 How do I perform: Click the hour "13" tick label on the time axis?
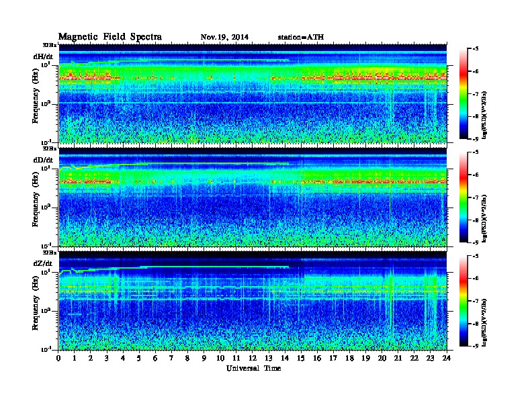pos(269,358)
